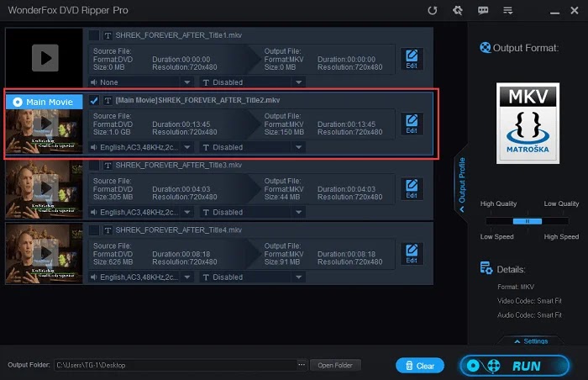Image resolution: width=588 pixels, height=380 pixels.
Task: Click the MKV Matroska output format icon
Action: [x=528, y=123]
